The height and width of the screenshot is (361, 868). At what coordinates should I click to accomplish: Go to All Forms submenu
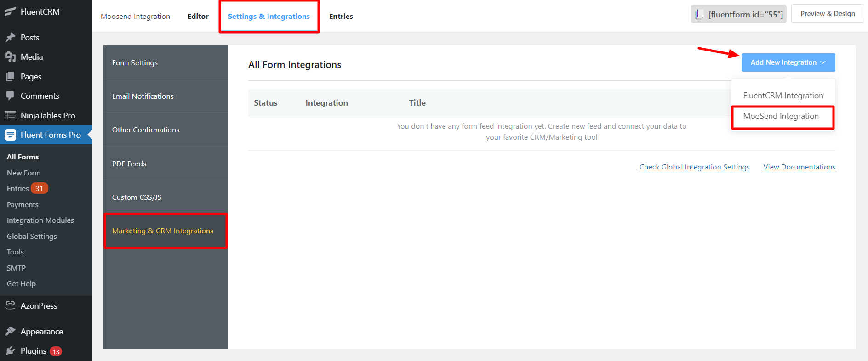(x=23, y=157)
